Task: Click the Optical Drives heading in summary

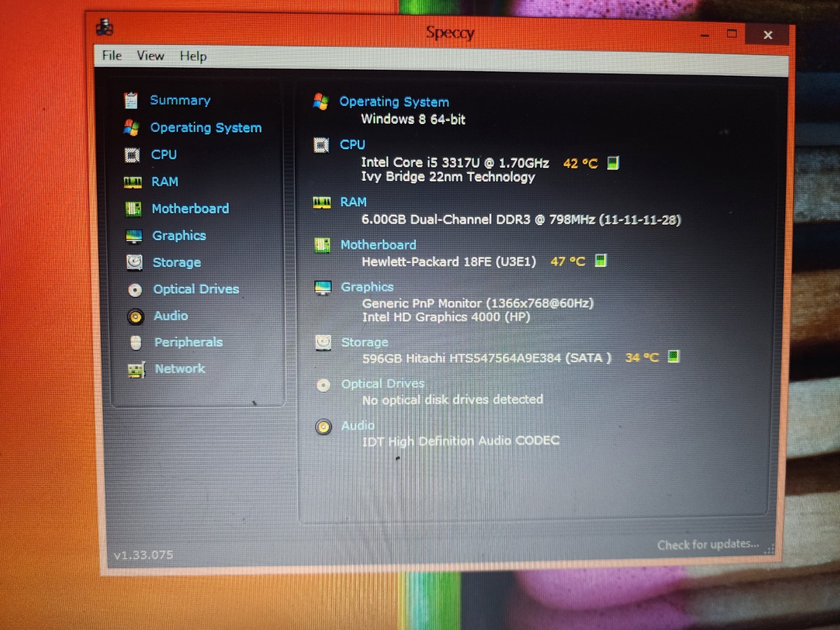Action: pyautogui.click(x=383, y=384)
